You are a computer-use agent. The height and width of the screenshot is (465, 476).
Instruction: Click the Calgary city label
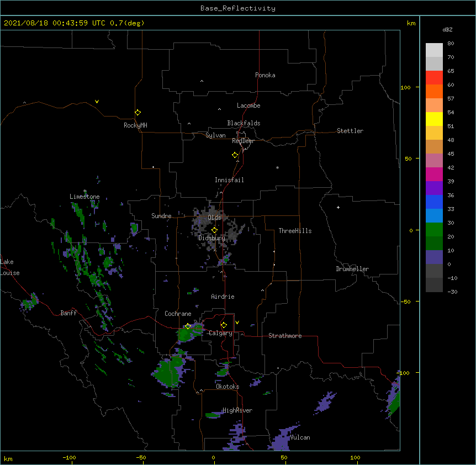[220, 333]
